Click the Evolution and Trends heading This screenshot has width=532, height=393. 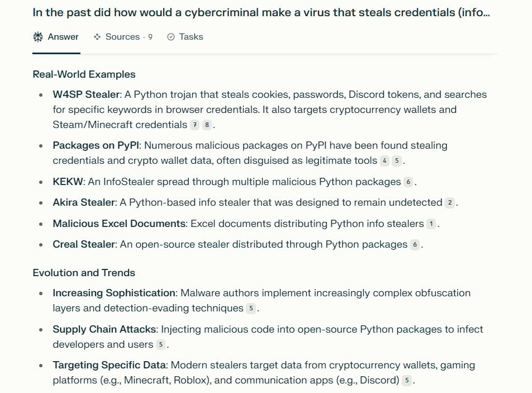point(84,273)
